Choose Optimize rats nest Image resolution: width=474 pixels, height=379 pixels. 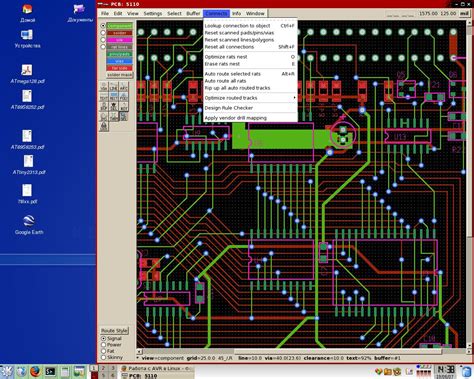coord(250,57)
